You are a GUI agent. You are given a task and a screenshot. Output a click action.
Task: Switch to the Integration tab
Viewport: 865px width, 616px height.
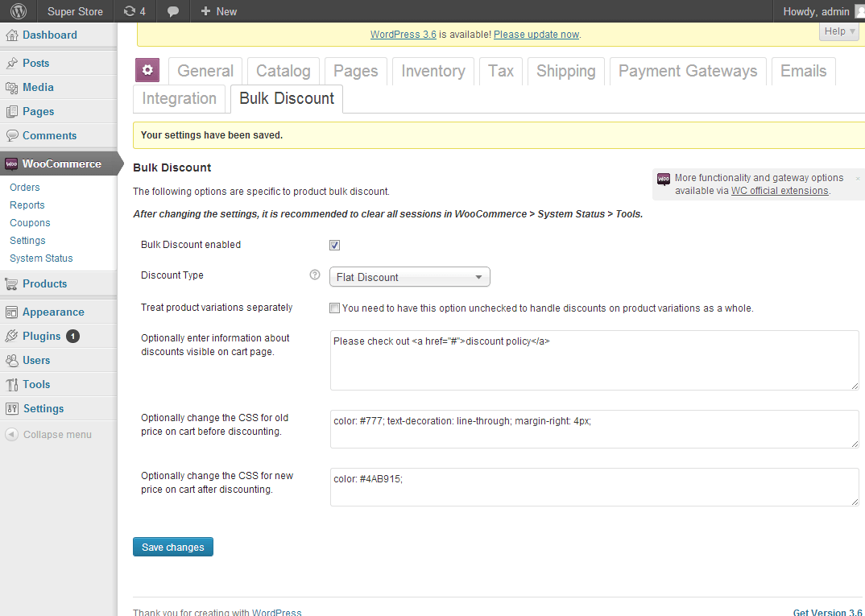click(180, 99)
